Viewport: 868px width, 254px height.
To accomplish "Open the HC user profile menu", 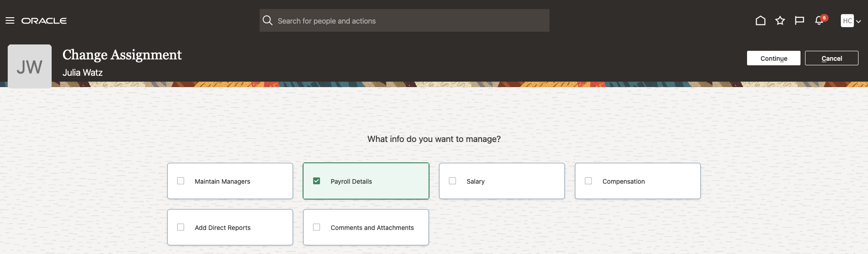I will coord(847,21).
